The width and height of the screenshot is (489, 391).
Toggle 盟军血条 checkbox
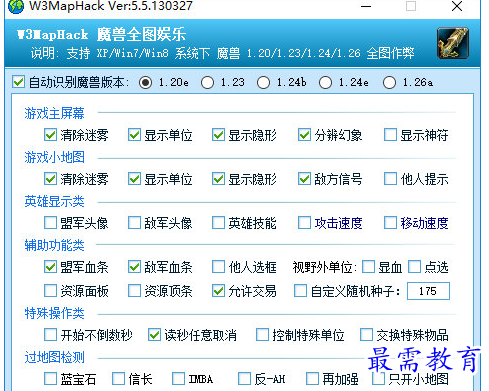click(50, 267)
